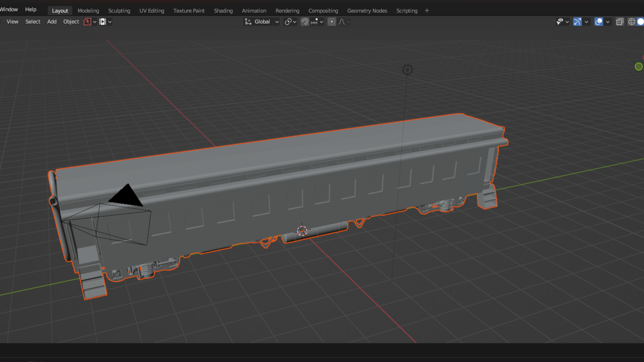Toggle viewport gizmos visibility

(577, 22)
